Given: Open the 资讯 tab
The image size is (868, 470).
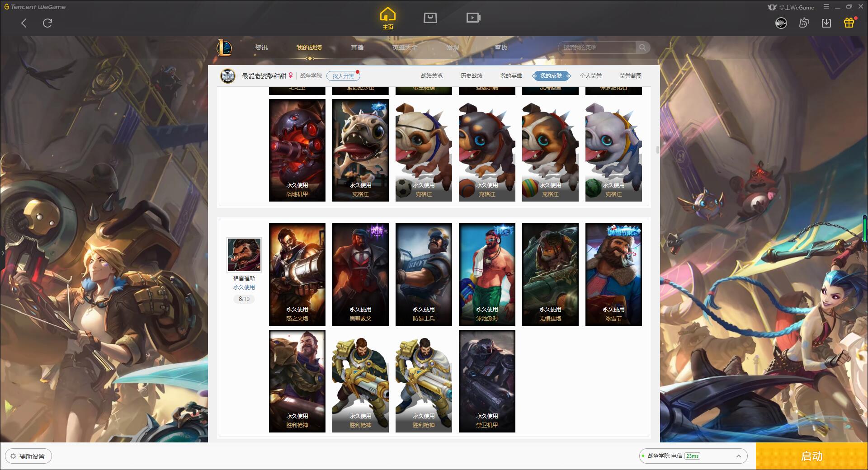Looking at the screenshot, I should pyautogui.click(x=261, y=47).
